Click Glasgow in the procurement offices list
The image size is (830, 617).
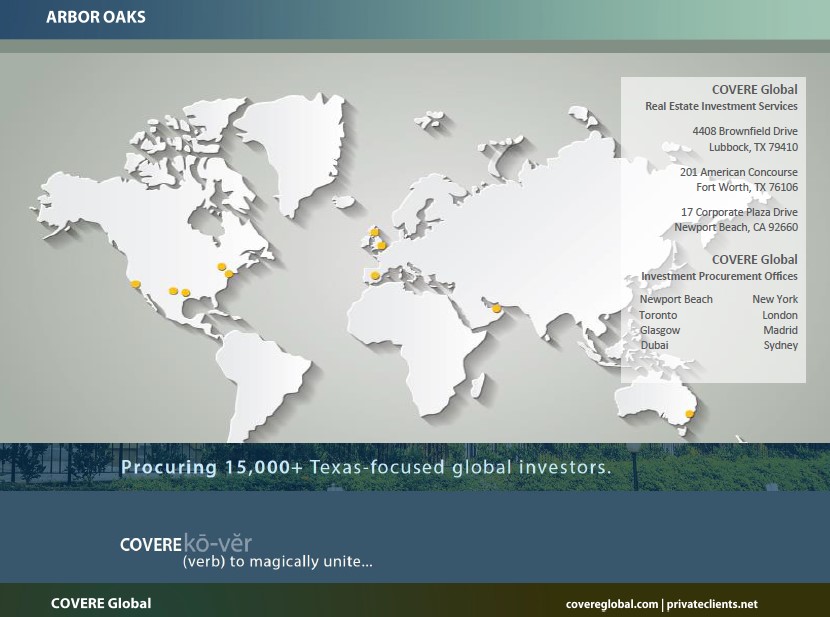tap(660, 330)
